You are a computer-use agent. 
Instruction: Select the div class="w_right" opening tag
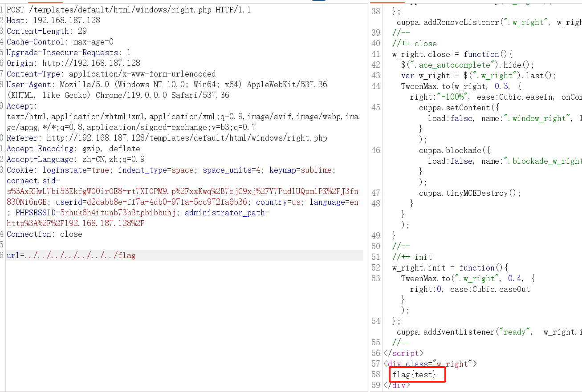(430, 364)
